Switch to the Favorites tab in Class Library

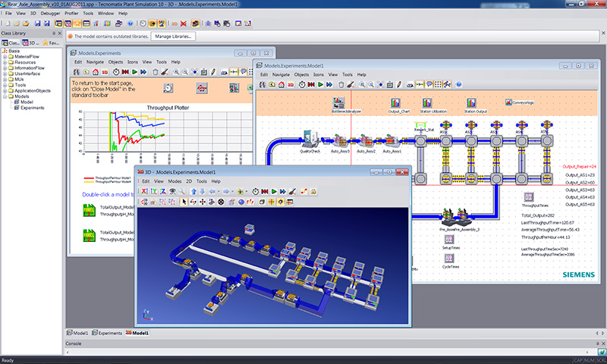click(52, 43)
